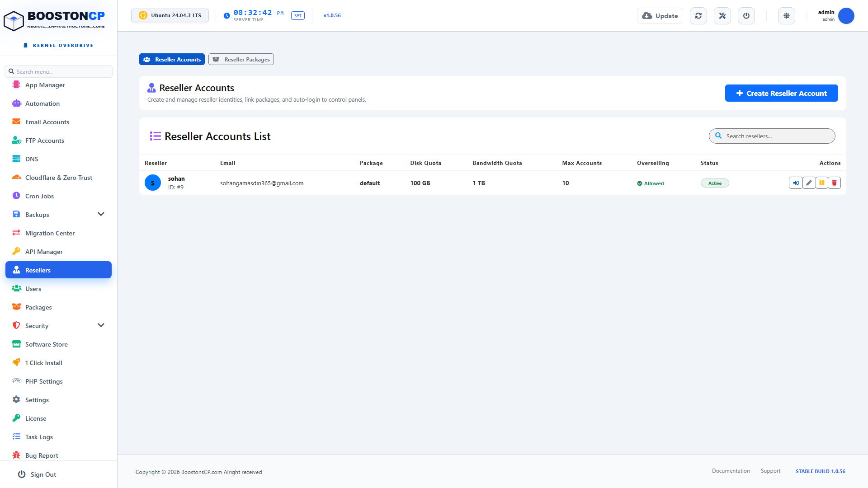868x488 pixels.
Task: Open Task Logs page
Action: click(58, 437)
